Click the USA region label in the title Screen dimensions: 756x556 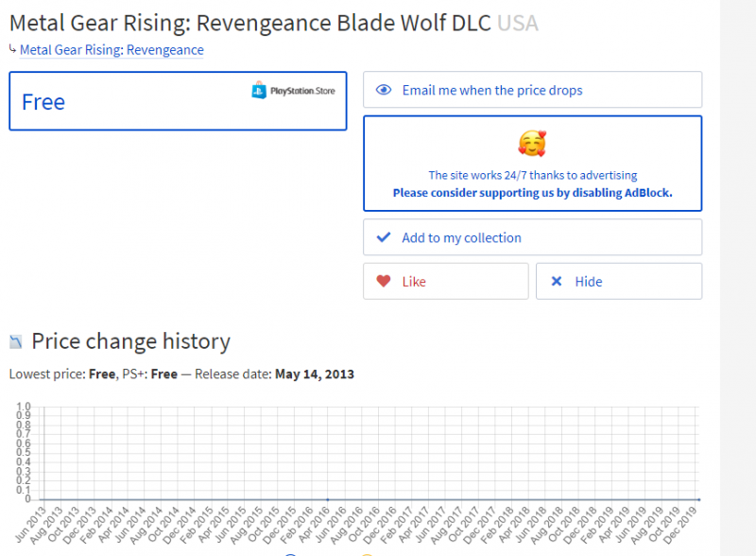click(518, 22)
